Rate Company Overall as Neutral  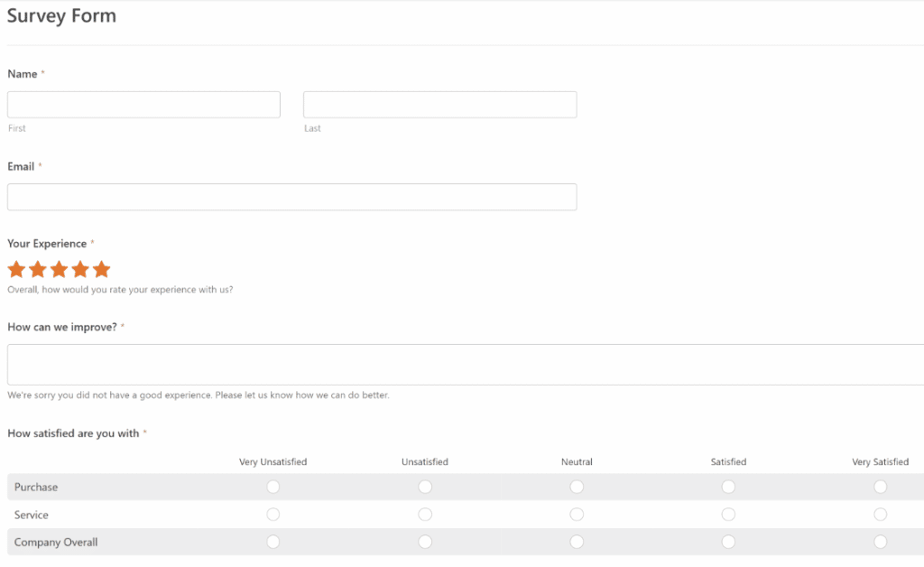[x=577, y=542]
